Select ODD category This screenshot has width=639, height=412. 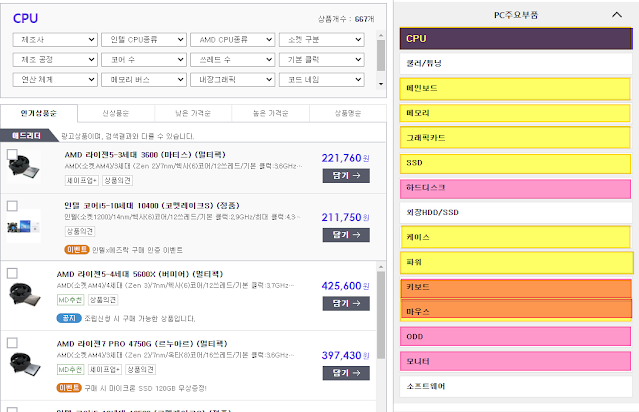point(516,337)
